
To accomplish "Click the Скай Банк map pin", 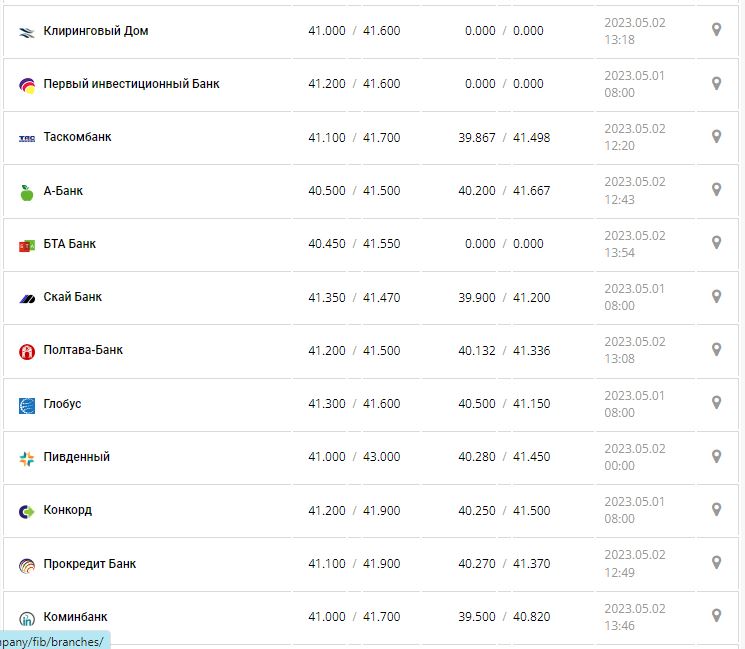I will click(716, 296).
